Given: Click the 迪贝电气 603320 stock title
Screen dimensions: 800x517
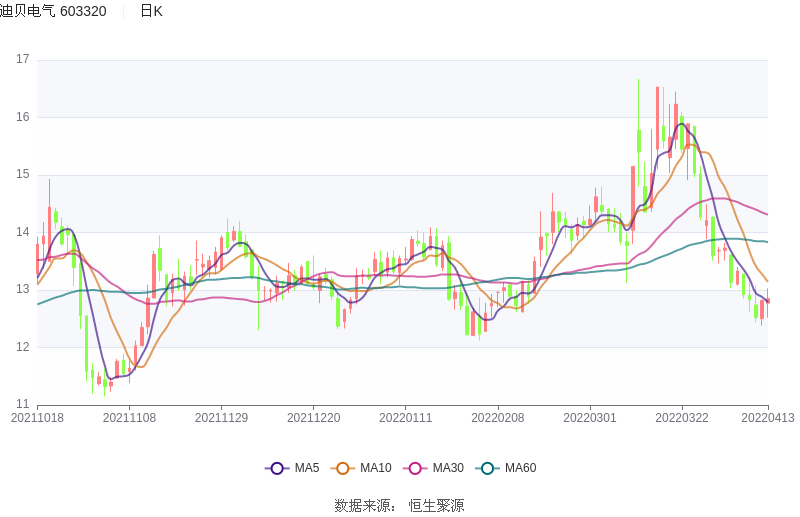Looking at the screenshot, I should click(x=53, y=11).
